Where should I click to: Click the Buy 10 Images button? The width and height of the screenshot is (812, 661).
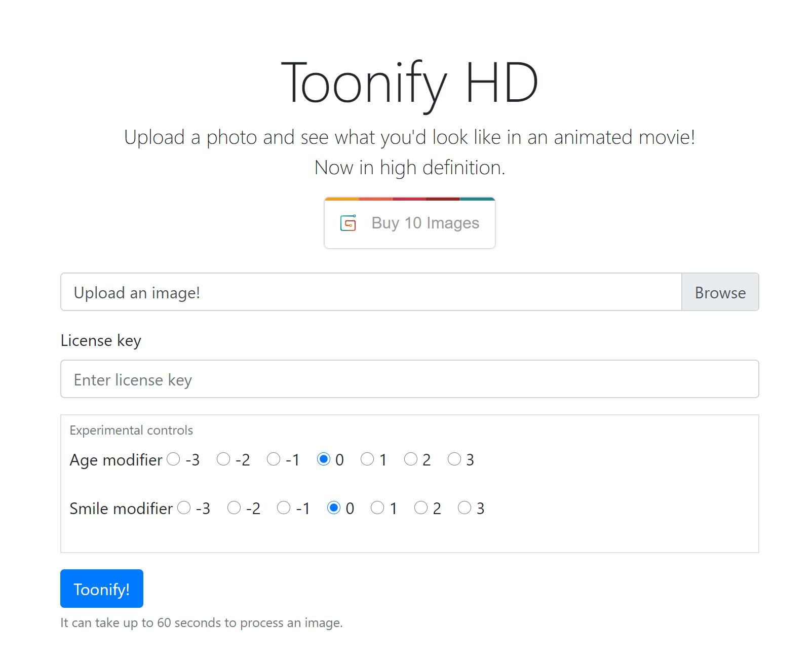[409, 223]
